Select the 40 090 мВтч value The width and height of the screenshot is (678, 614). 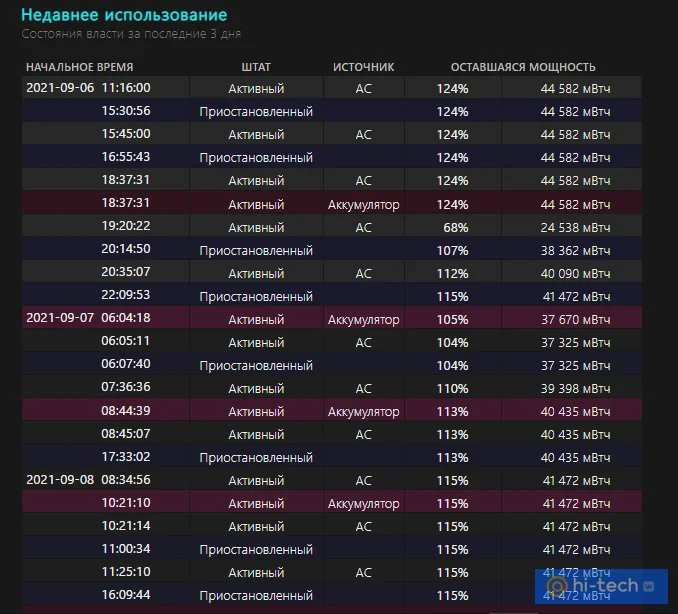575,273
